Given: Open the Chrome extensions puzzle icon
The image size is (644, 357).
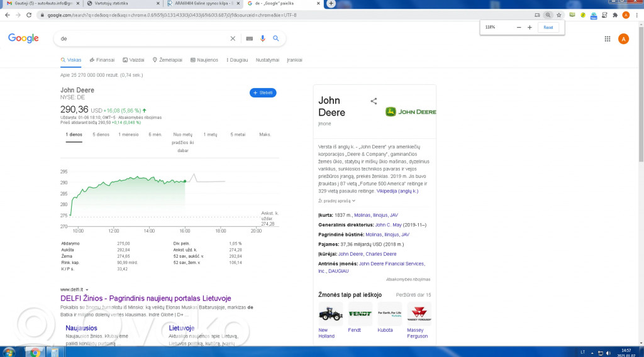Looking at the screenshot, I should (615, 15).
